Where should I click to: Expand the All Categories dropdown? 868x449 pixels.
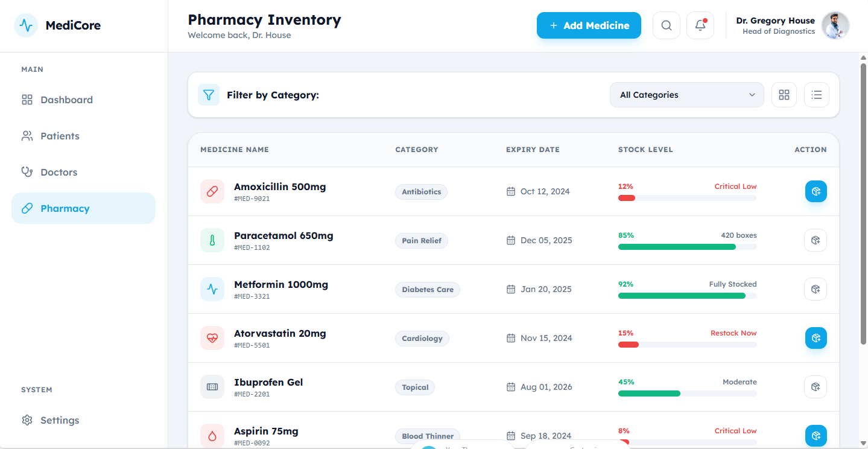click(686, 95)
